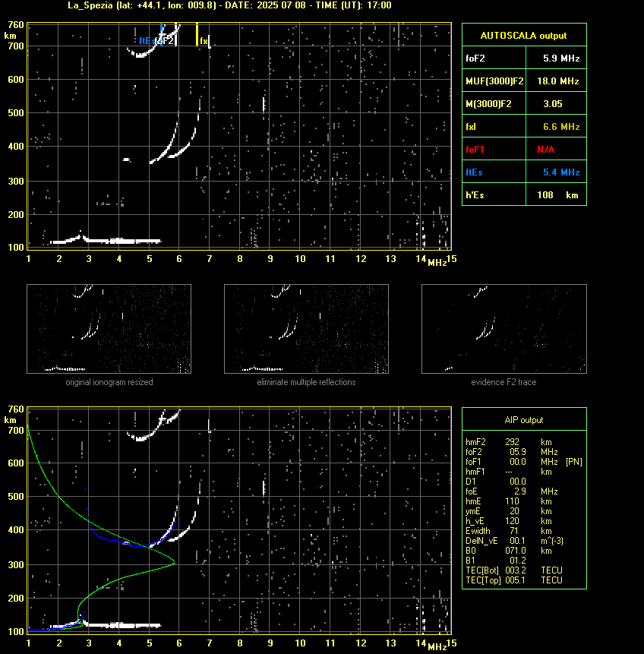644x654 pixels.
Task: Click the 'eliminate multiple reflections' caption
Action: tap(306, 382)
